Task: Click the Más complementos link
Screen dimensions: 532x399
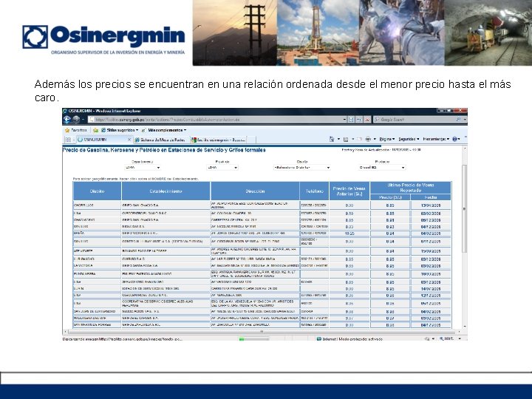Action: pyautogui.click(x=164, y=130)
